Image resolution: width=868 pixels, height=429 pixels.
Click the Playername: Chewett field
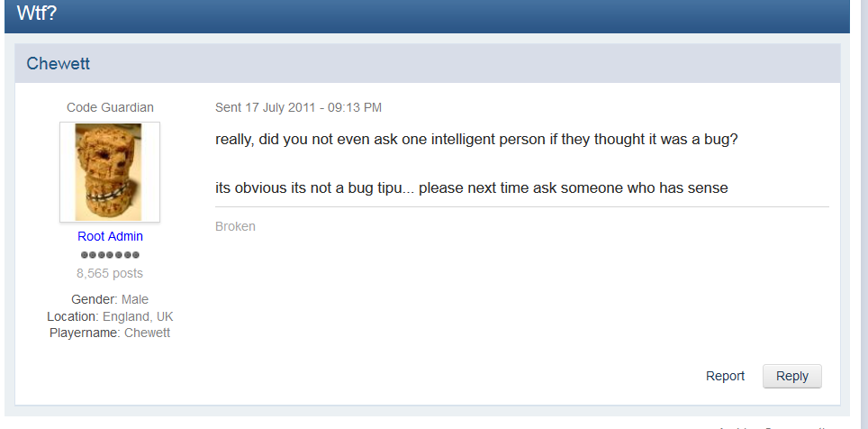[x=110, y=333]
